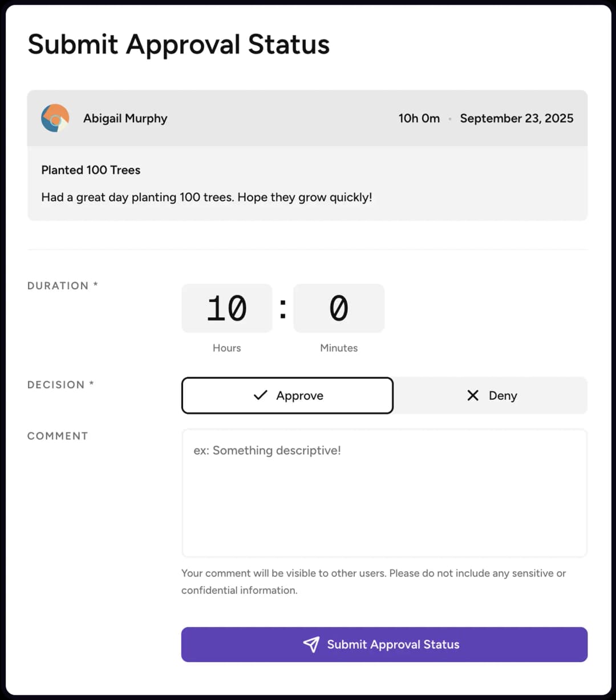
Task: Click the Minutes field showing 0
Action: click(x=339, y=308)
